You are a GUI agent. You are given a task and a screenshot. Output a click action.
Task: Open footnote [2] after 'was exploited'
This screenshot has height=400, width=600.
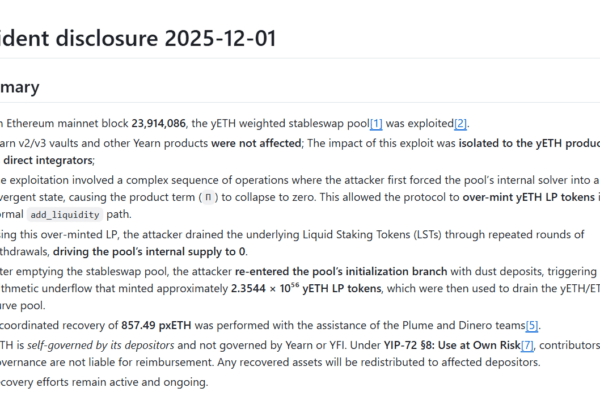click(x=460, y=124)
